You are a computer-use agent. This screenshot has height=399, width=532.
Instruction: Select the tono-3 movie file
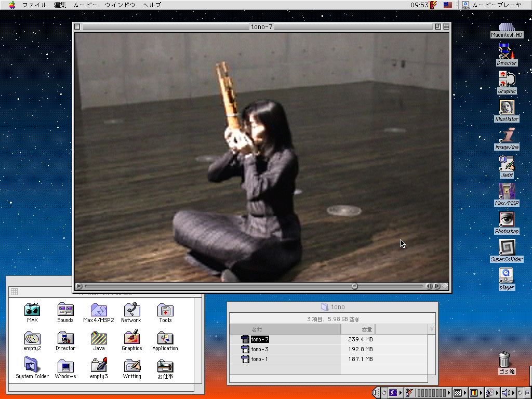coord(259,349)
